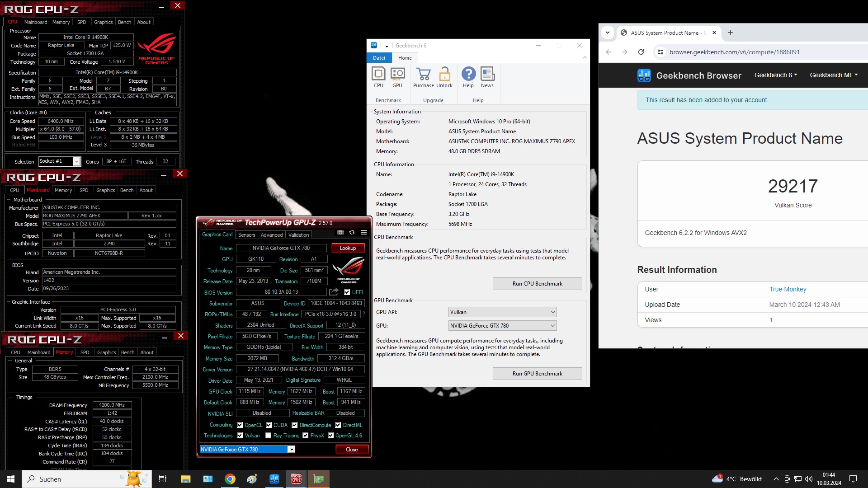Click the Close button in GPU-Z

352,450
